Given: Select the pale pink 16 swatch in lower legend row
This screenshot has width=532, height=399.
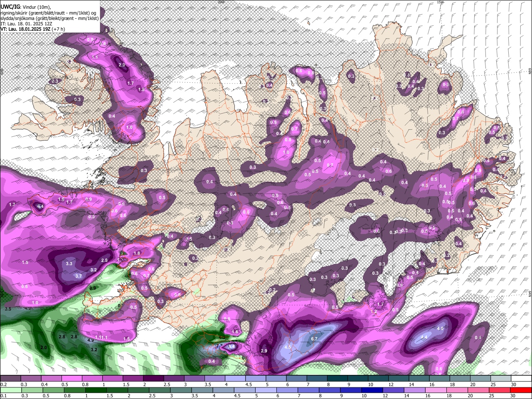Looking at the screenshot, I should coord(436,390).
